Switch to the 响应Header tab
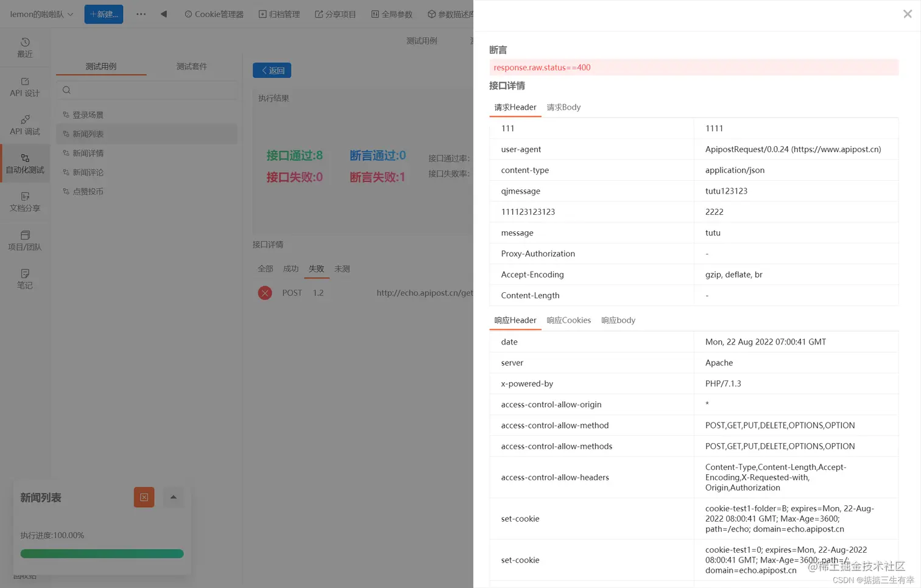This screenshot has height=588, width=921. [x=515, y=320]
